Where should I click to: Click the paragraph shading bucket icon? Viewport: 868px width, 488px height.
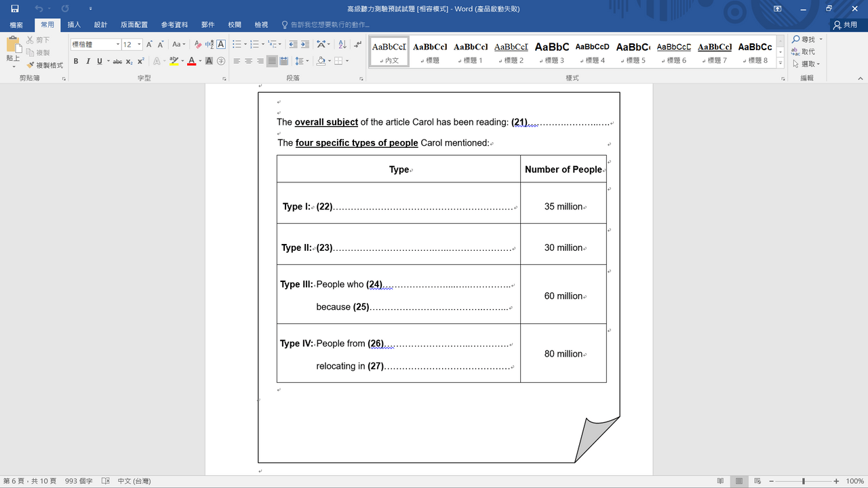(x=321, y=61)
